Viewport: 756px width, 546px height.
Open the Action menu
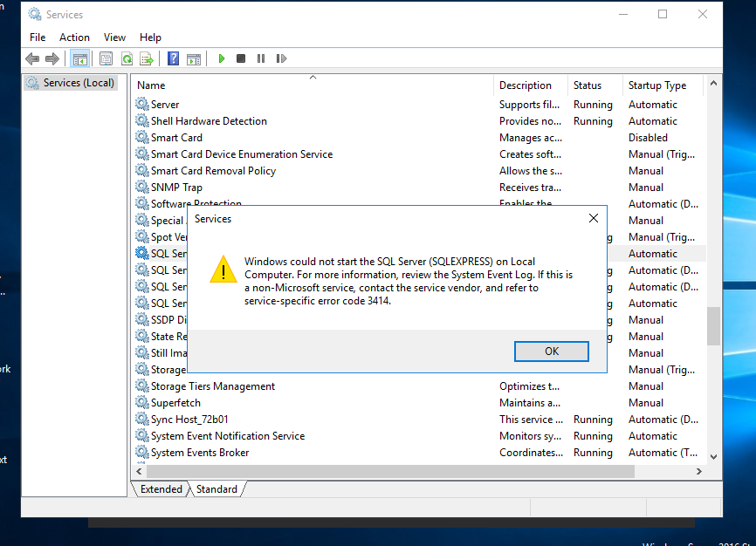tap(74, 38)
